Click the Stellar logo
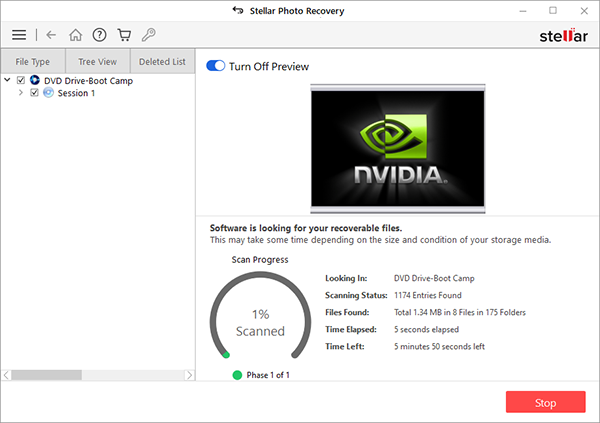The image size is (600, 423). tap(563, 36)
